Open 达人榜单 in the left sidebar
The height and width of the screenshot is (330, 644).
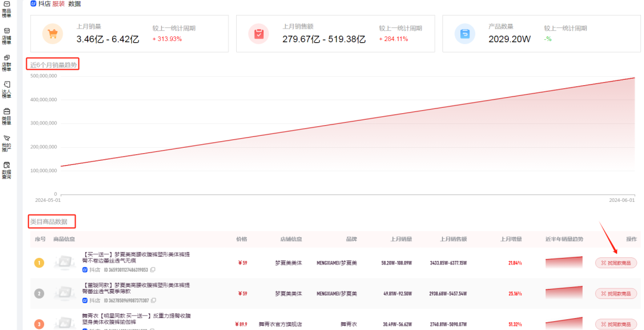pyautogui.click(x=7, y=90)
